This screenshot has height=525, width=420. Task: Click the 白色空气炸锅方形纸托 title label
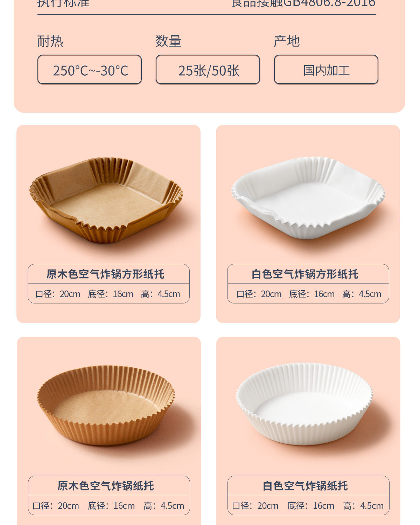pos(305,274)
